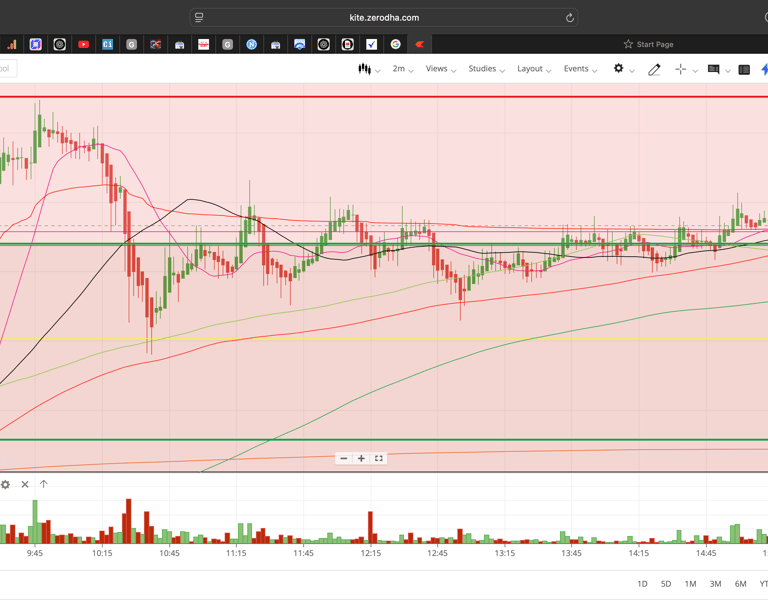
Task: Expand the chevron beside the info display icon
Action: tap(728, 71)
